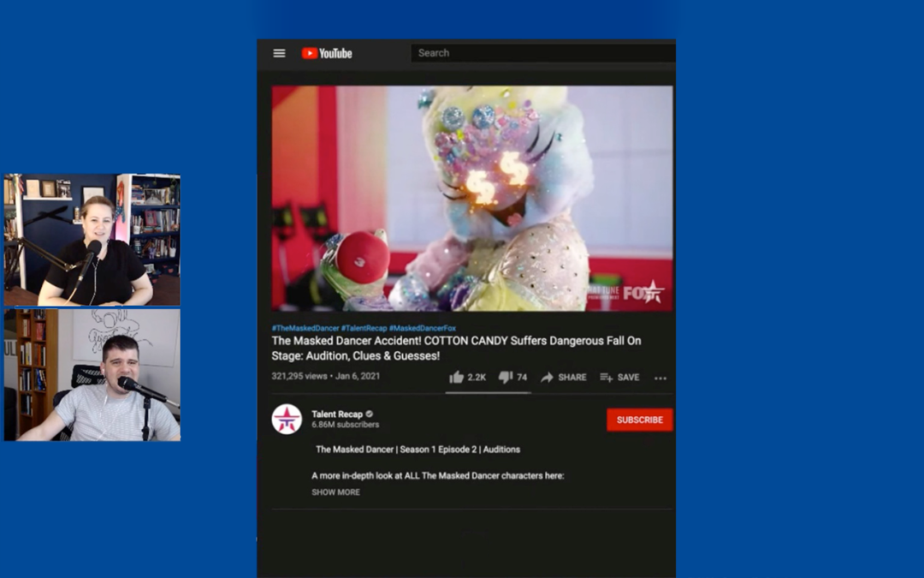Screen dimensions: 924x578
Task: Dislike the video with thumbs-down icon
Action: pyautogui.click(x=505, y=377)
